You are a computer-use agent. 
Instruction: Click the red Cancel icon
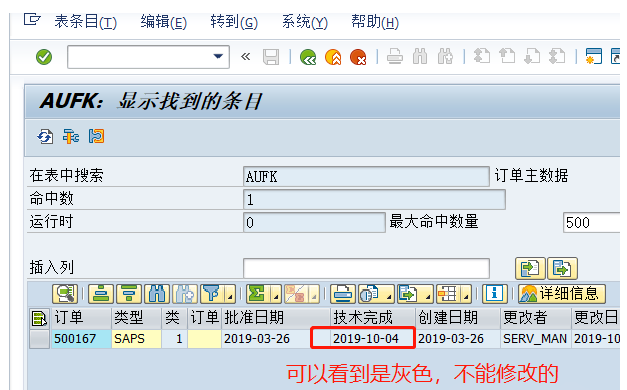point(358,57)
